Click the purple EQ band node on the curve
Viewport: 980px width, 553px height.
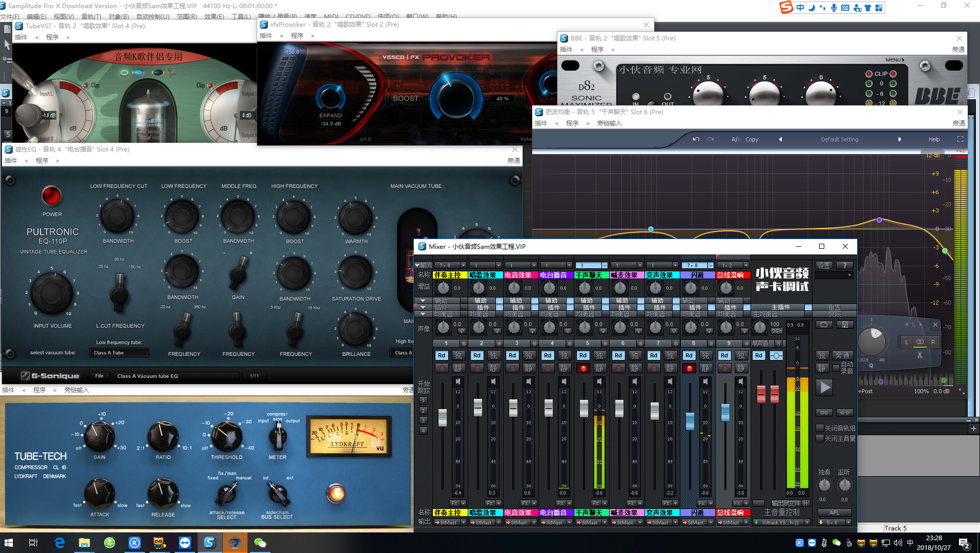(x=880, y=220)
